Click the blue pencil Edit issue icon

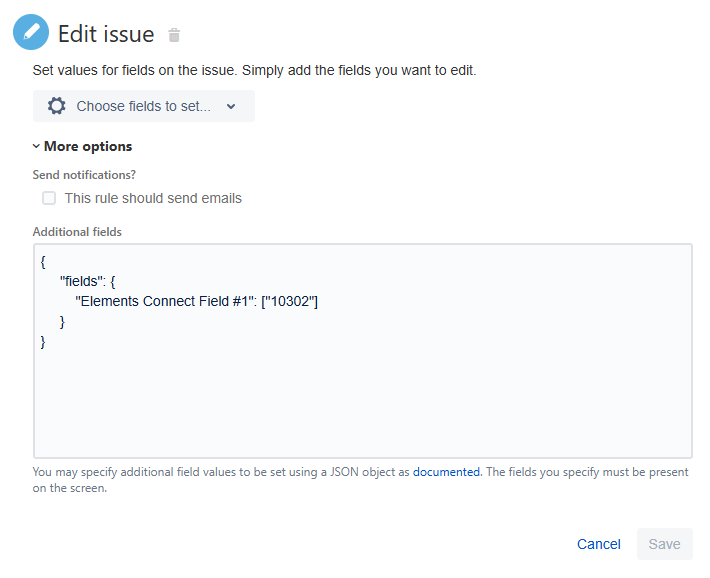30,33
